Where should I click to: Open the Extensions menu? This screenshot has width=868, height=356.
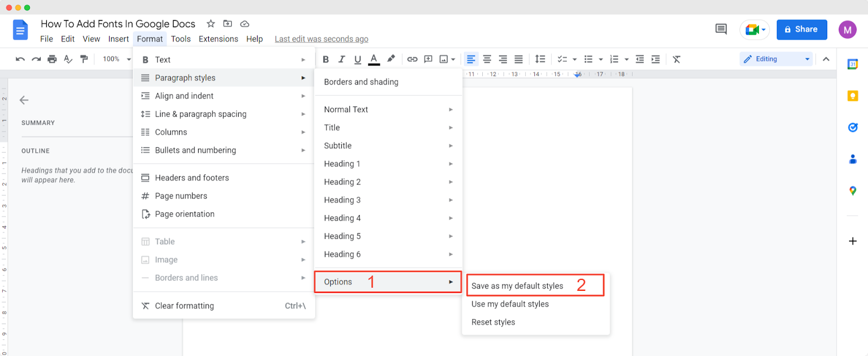click(x=218, y=39)
